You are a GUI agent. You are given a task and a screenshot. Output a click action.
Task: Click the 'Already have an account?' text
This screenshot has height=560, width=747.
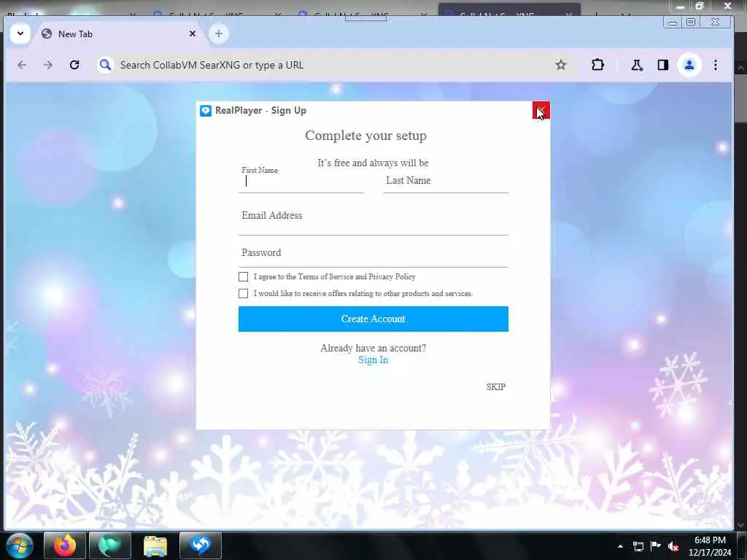coord(373,348)
